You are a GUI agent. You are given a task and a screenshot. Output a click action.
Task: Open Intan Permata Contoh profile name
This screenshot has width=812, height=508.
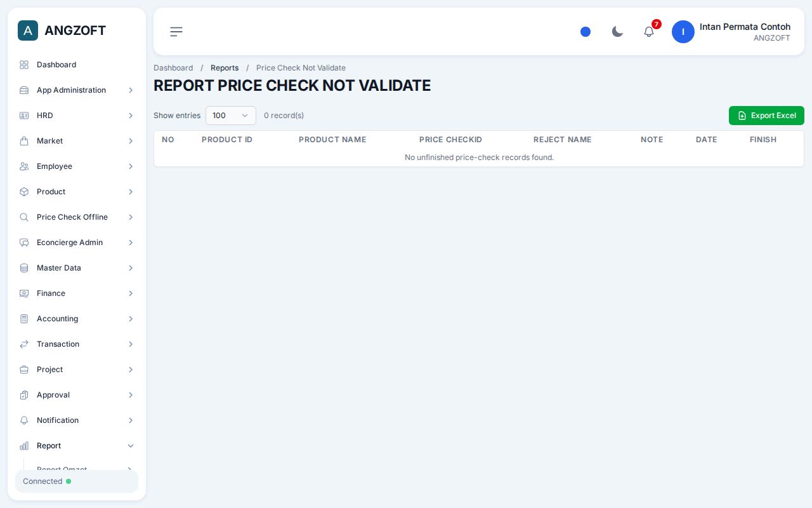coord(745,27)
